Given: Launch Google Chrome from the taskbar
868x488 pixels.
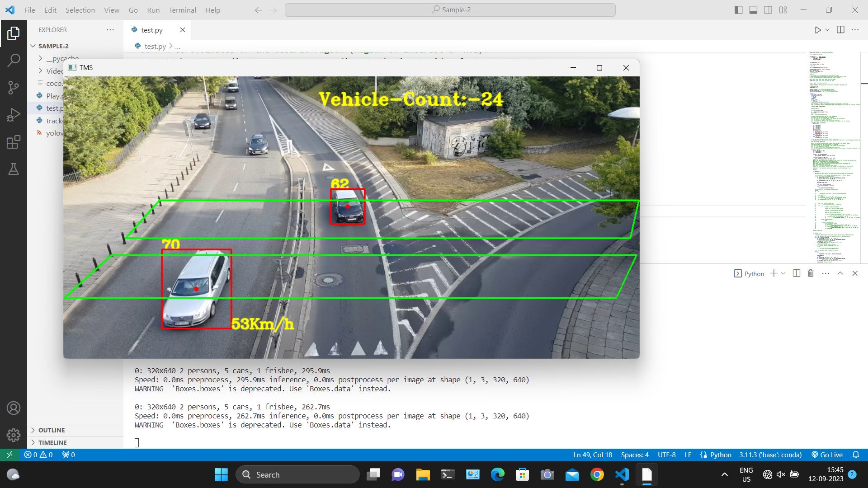Looking at the screenshot, I should pos(597,474).
